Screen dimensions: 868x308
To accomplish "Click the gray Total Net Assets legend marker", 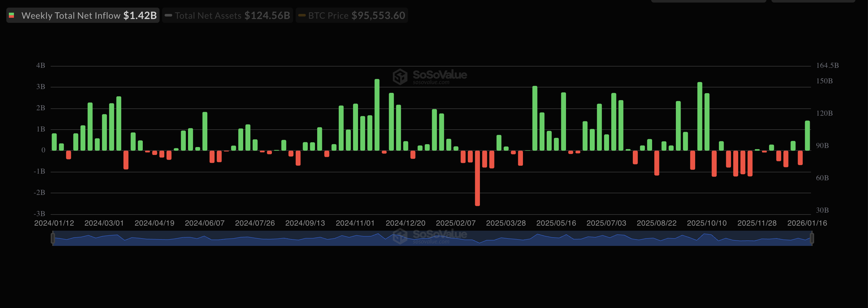I will click(x=168, y=16).
